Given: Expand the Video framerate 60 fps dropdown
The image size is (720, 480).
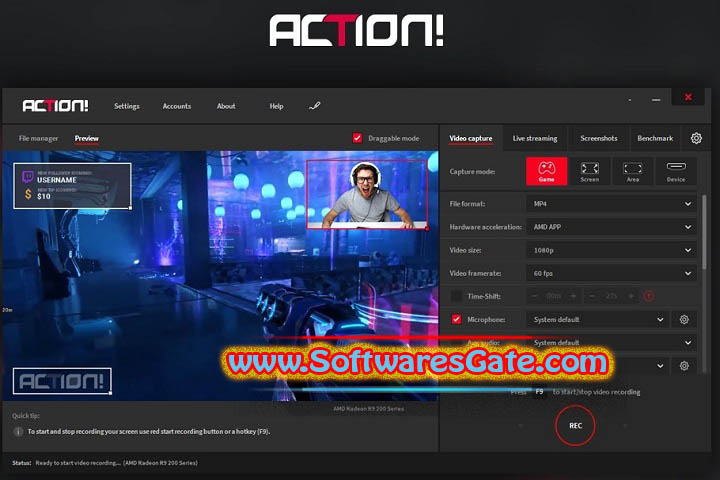Looking at the screenshot, I should coord(611,273).
